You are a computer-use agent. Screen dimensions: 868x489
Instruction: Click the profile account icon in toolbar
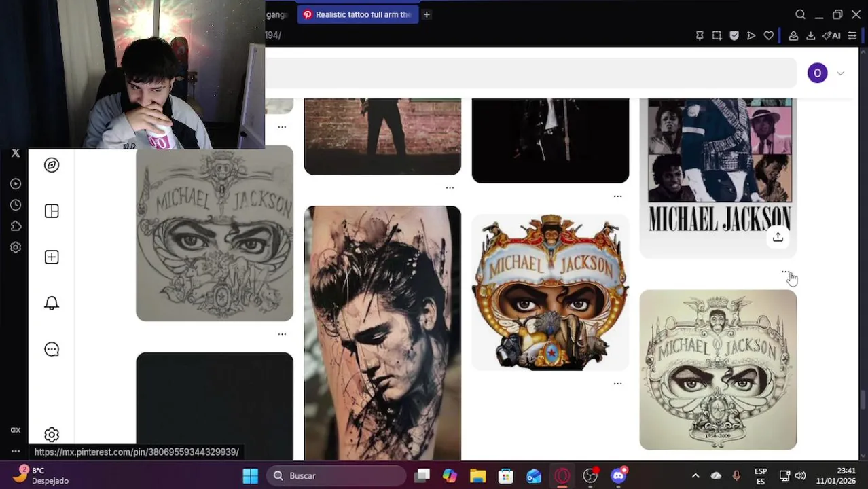pyautogui.click(x=793, y=35)
